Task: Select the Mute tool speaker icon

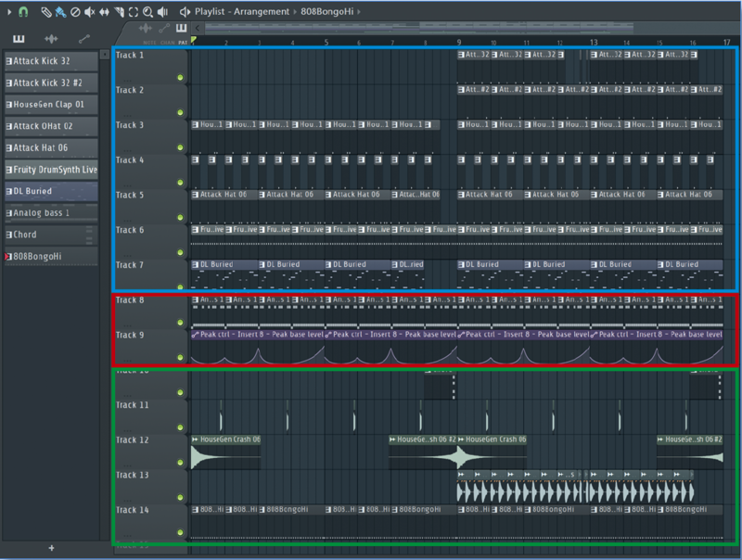Action: 89,12
